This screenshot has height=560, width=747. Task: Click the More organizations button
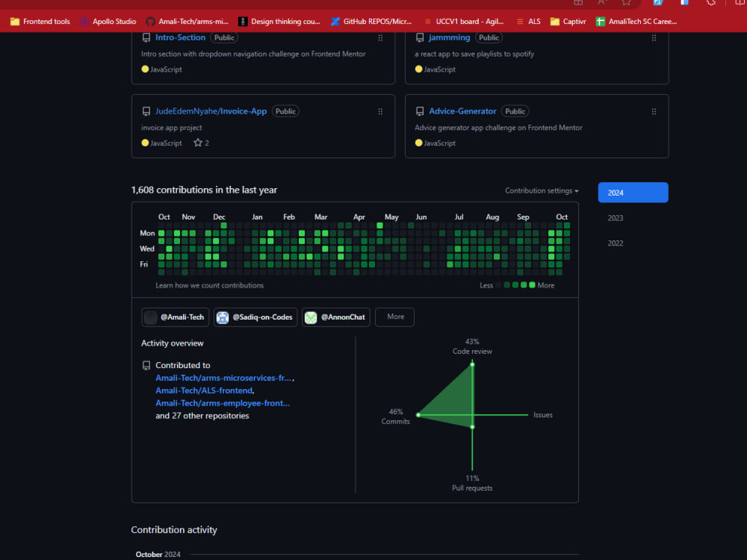tap(394, 317)
